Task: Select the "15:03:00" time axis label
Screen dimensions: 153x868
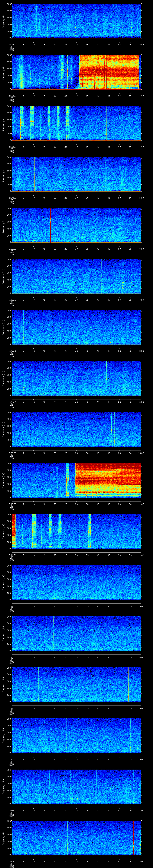Action: [12, 147]
